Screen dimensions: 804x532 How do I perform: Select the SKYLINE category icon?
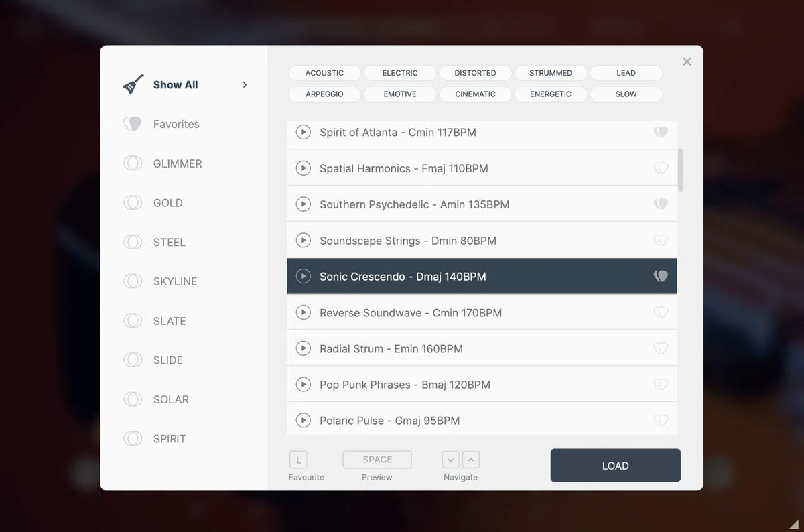pos(133,281)
